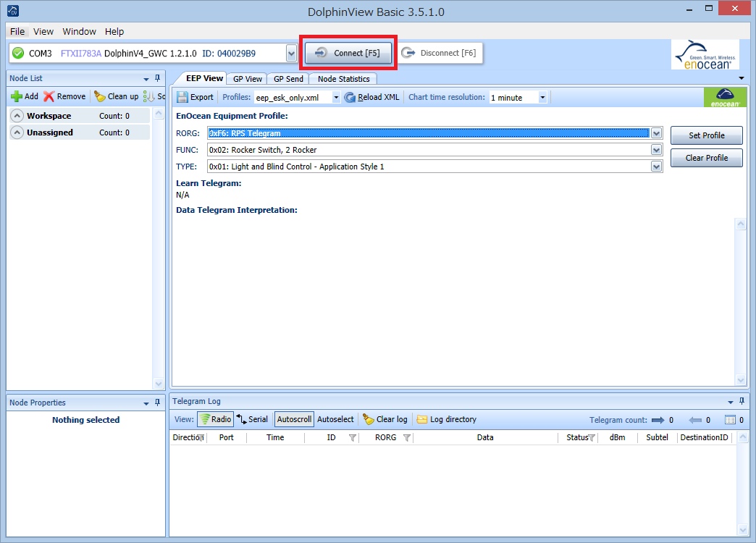This screenshot has height=543, width=756.
Task: Open the tab list arrow at right of tabs
Action: click(x=742, y=78)
